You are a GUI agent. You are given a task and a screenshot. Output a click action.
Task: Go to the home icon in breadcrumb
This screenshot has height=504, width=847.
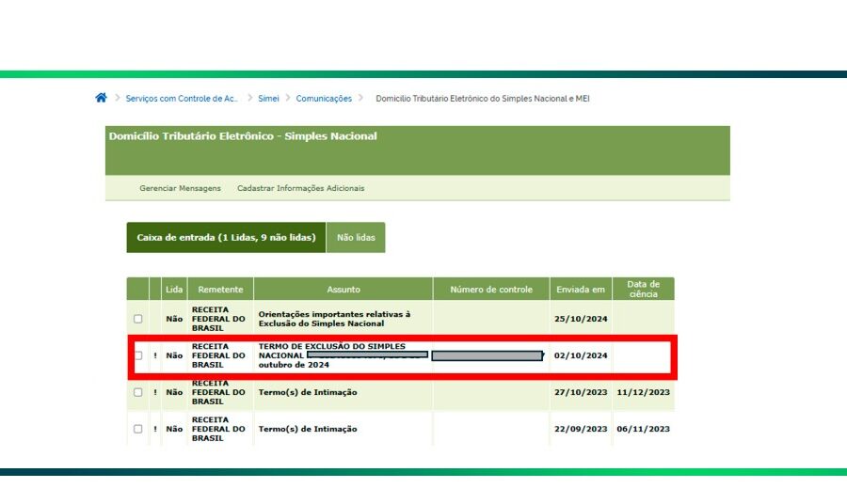pyautogui.click(x=101, y=98)
